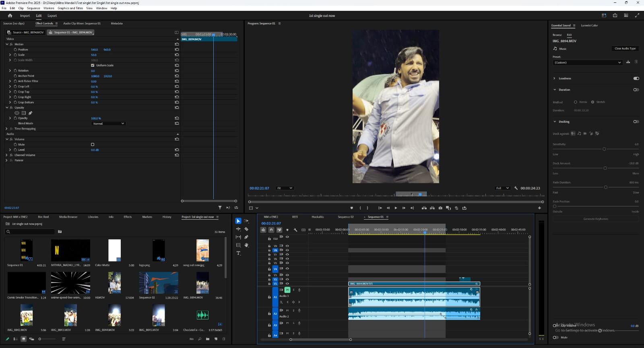644x348 pixels.
Task: Switch to the Lumetri Color tab
Action: (x=589, y=25)
